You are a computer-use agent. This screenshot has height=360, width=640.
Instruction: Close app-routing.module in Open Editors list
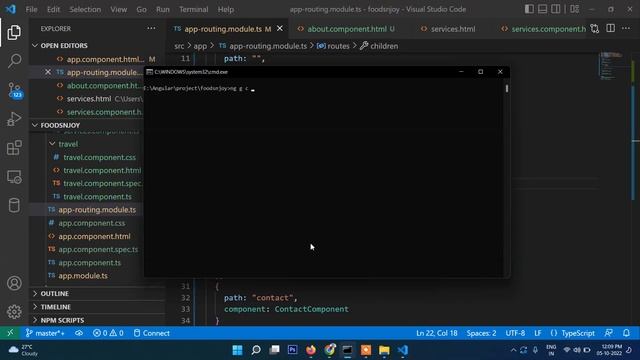pos(48,72)
